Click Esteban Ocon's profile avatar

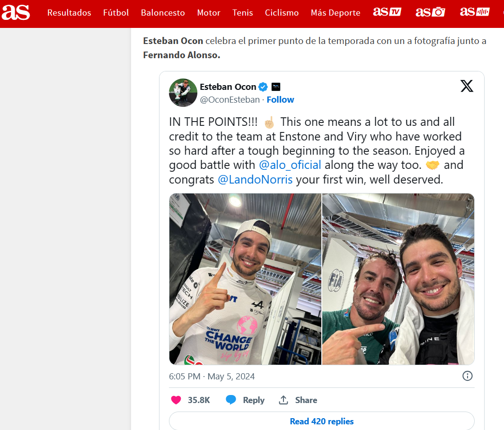pos(183,93)
